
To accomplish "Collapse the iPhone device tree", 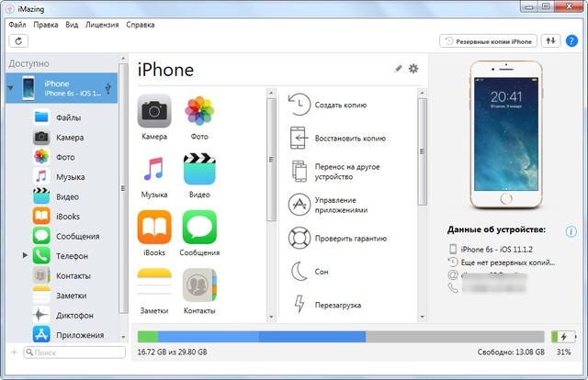I will (x=10, y=88).
